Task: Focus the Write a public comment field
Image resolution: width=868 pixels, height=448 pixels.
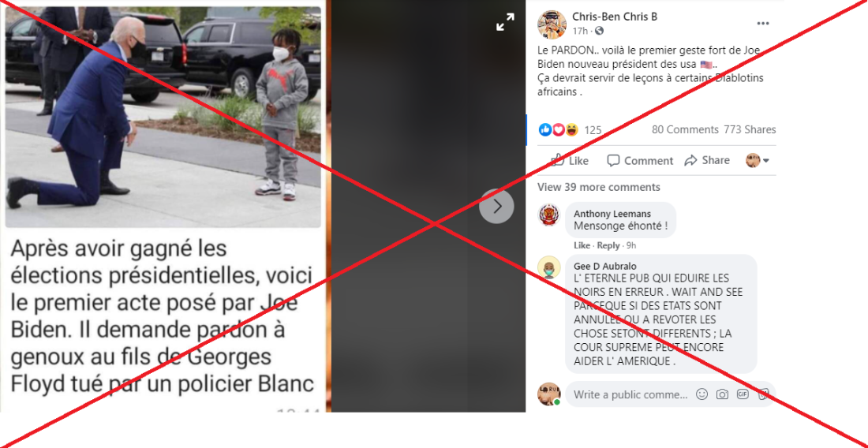Action: point(630,394)
